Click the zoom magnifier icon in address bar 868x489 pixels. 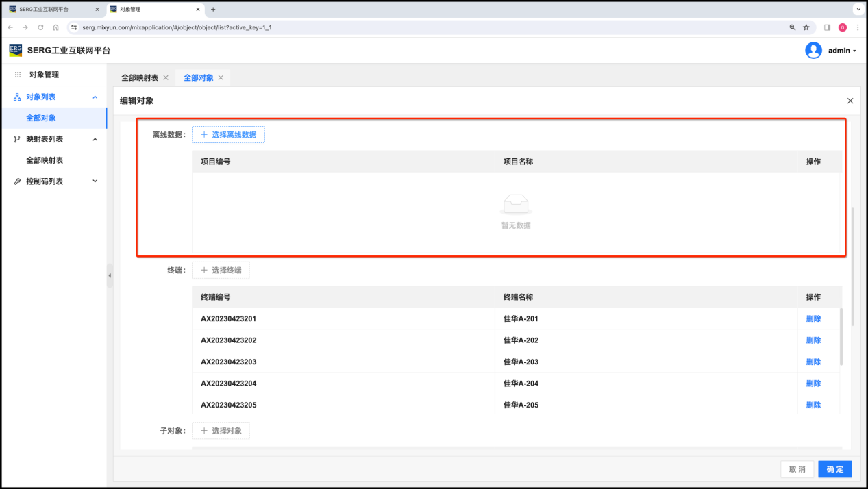[793, 27]
